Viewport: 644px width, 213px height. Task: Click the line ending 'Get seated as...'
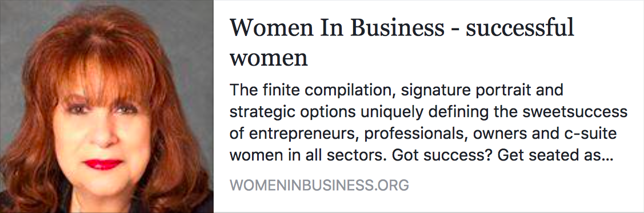[421, 156]
